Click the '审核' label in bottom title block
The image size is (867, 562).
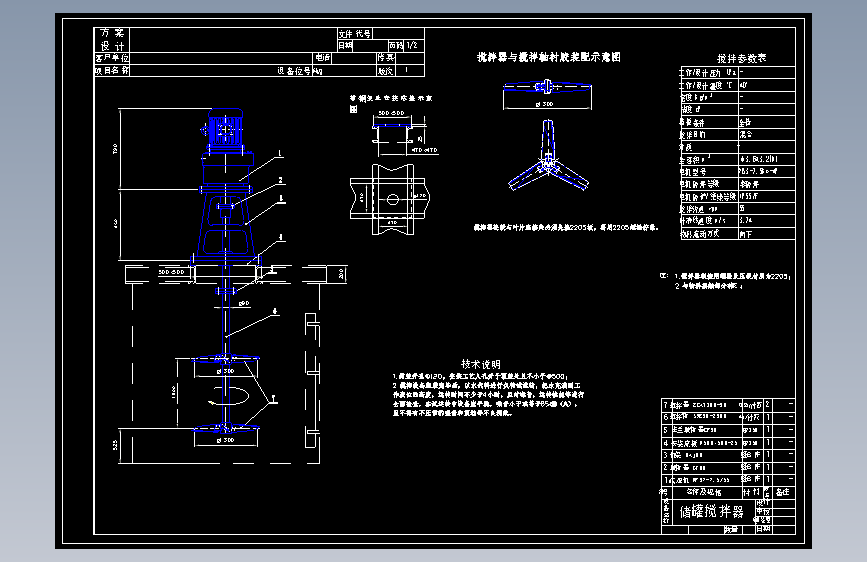click(x=764, y=512)
